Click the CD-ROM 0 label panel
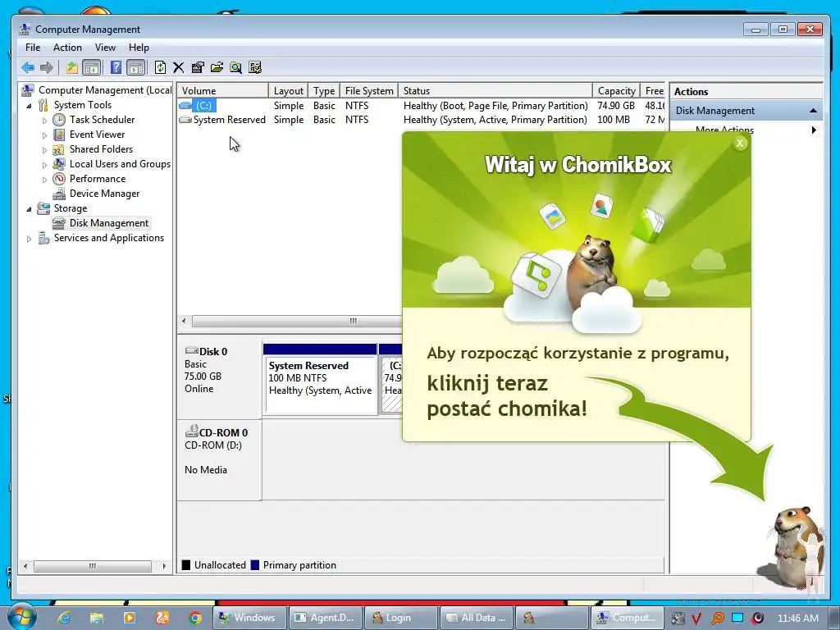840x630 pixels. (x=220, y=459)
